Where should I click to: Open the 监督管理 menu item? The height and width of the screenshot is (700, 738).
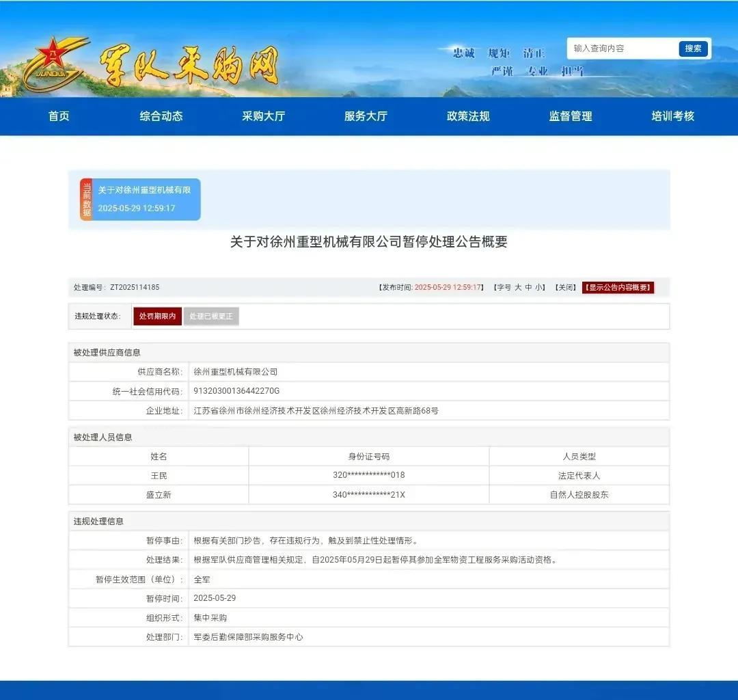571,116
